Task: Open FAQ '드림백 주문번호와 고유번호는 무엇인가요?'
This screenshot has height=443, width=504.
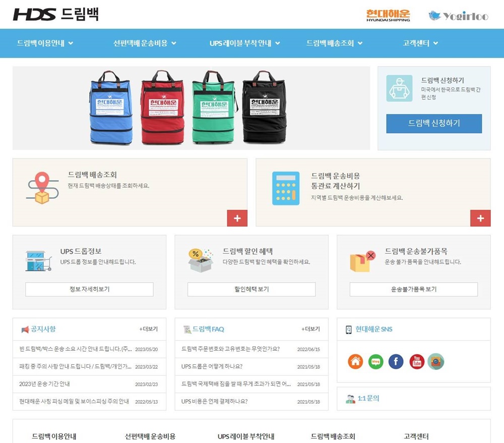Action: (x=230, y=349)
